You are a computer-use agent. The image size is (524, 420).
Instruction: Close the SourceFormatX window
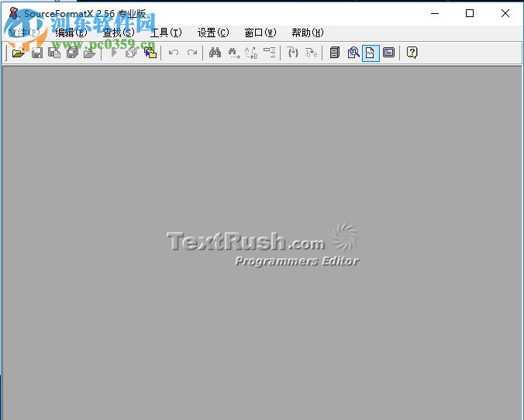point(505,13)
